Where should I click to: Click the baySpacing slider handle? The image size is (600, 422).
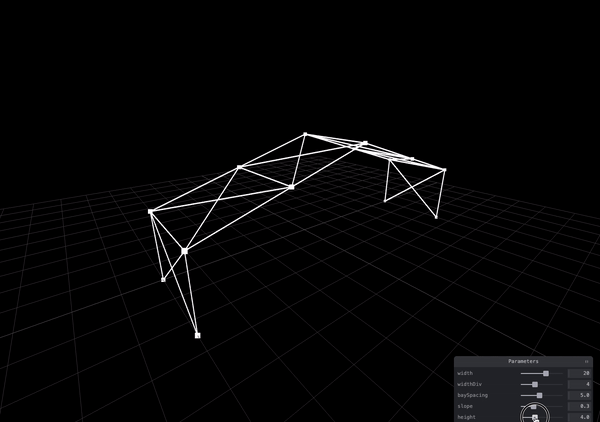pos(539,395)
